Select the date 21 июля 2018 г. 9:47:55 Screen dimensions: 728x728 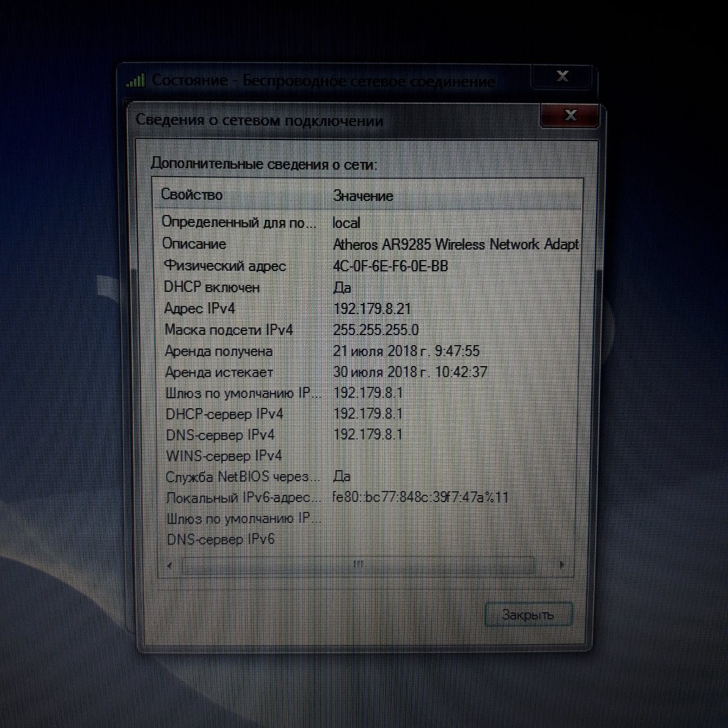pos(406,351)
